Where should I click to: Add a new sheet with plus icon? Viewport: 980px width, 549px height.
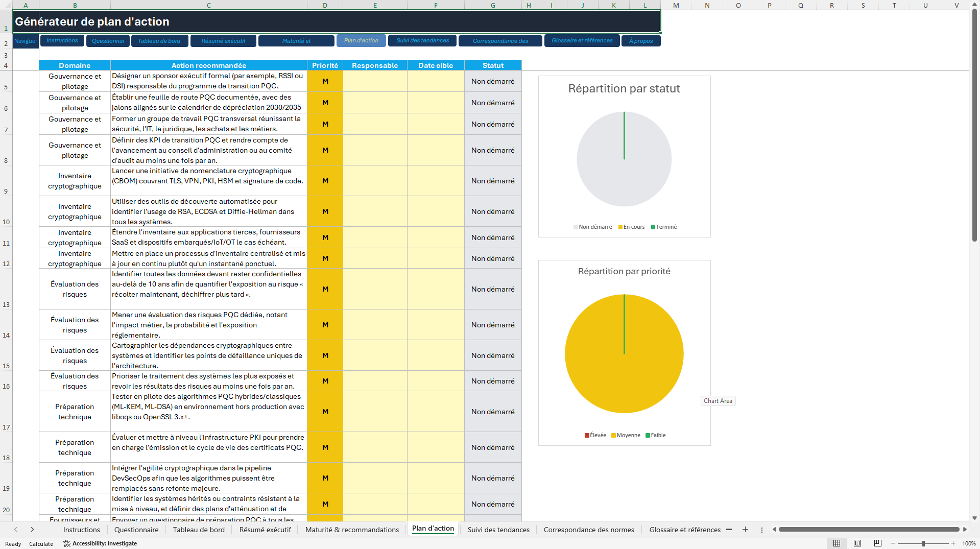(x=745, y=530)
